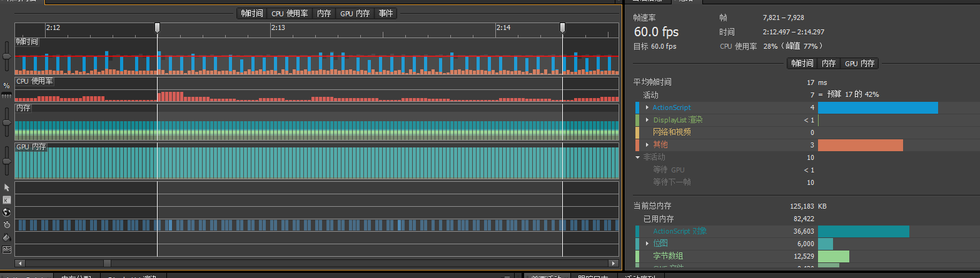Expand the ActionScript activity row
Image resolution: width=980 pixels, height=278 pixels.
tap(647, 107)
